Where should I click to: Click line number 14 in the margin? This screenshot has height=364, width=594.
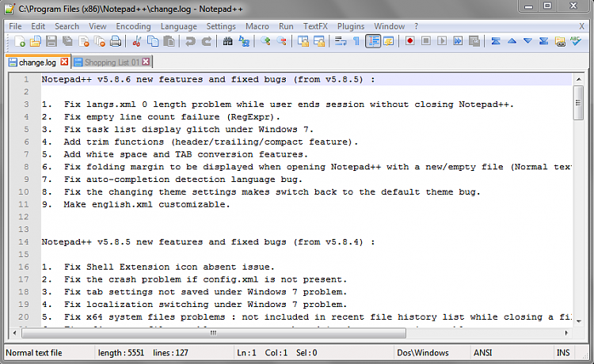click(24, 241)
